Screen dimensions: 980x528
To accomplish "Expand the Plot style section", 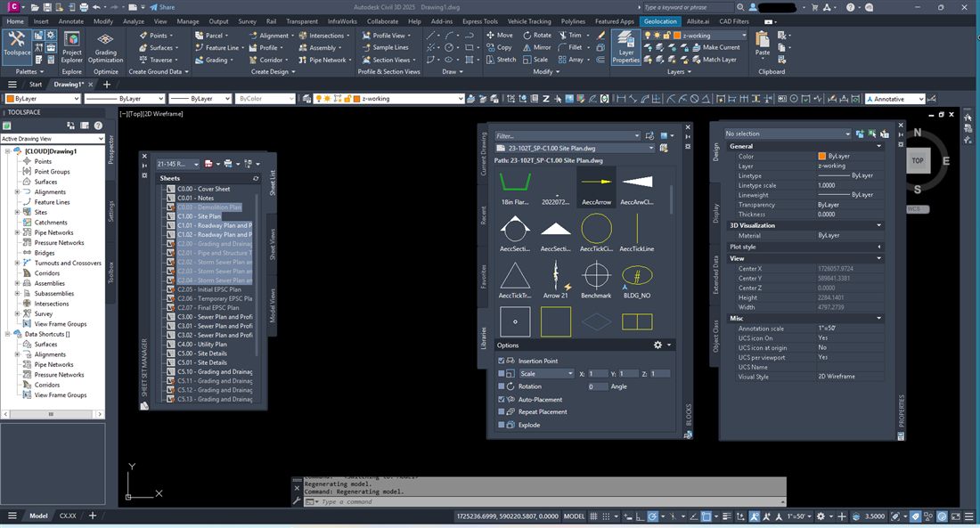I will click(x=879, y=247).
